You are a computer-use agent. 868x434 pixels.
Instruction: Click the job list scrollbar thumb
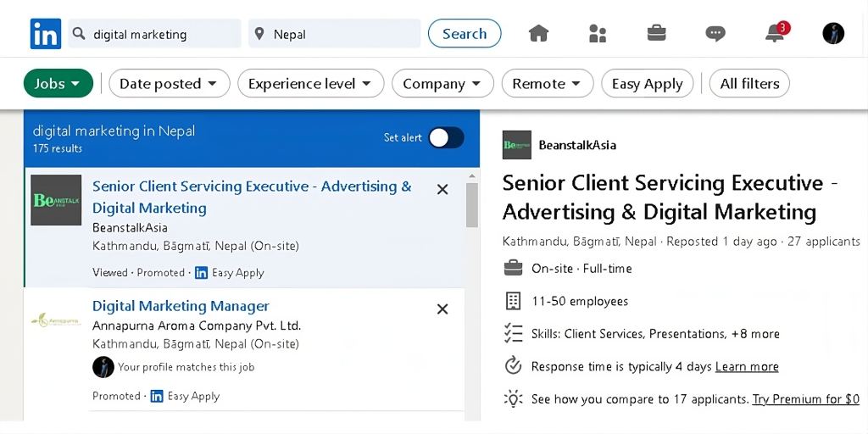pos(471,205)
